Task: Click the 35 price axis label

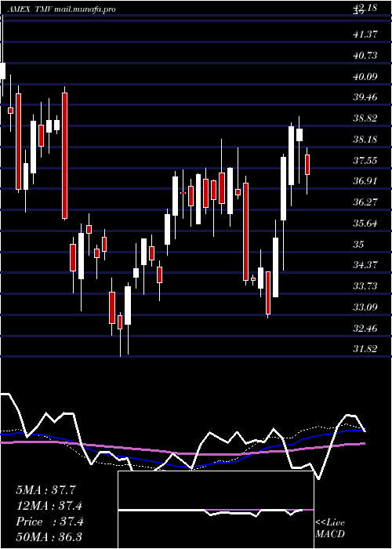Action: click(358, 244)
